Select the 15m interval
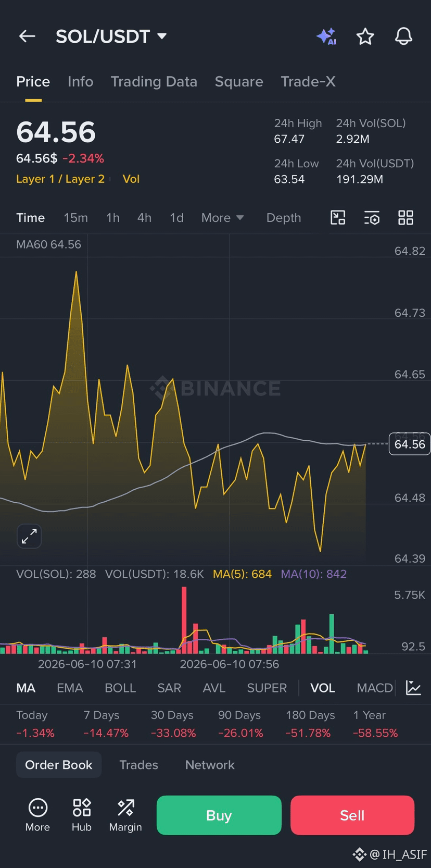Screen dimensions: 431x868 point(75,218)
